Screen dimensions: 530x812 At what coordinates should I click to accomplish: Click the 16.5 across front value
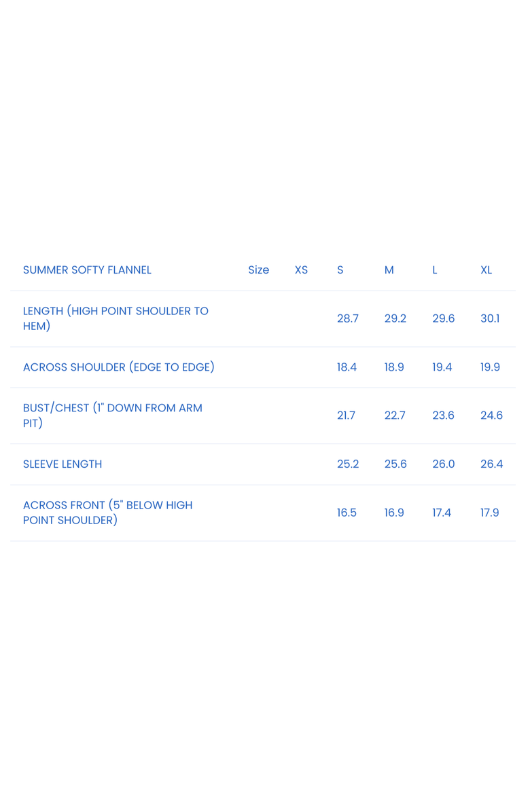click(347, 513)
